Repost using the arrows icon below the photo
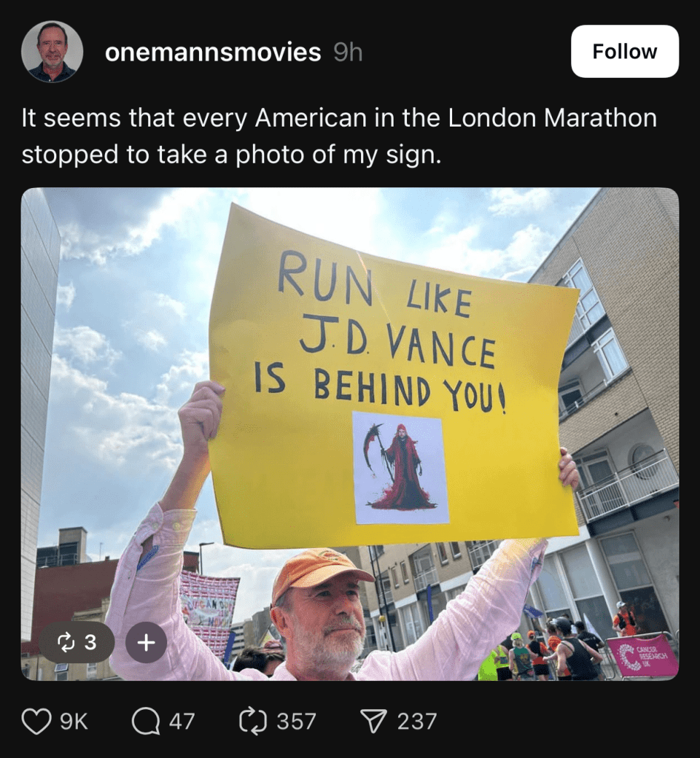Image resolution: width=700 pixels, height=758 pixels. tap(253, 721)
